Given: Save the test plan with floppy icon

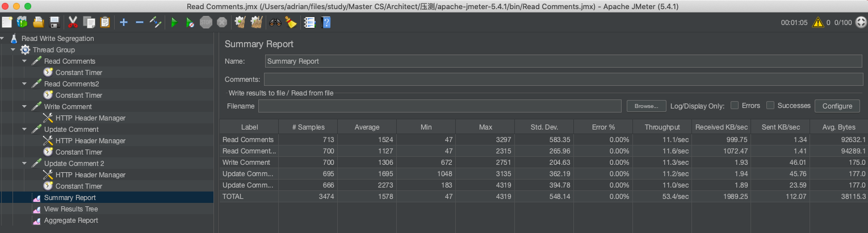Looking at the screenshot, I should tap(54, 23).
